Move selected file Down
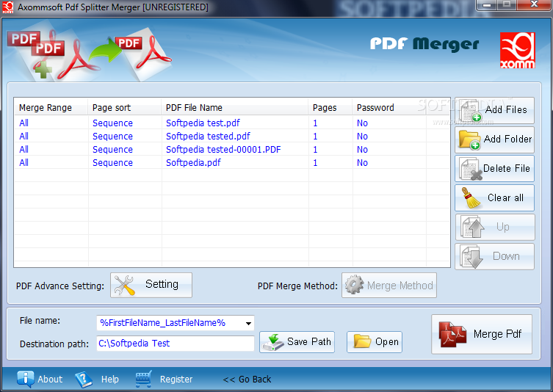This screenshot has width=553, height=392. coord(494,257)
